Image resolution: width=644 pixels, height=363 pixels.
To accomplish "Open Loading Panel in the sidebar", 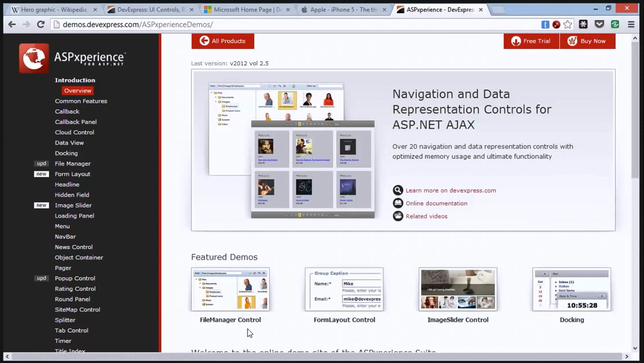I will (x=74, y=216).
